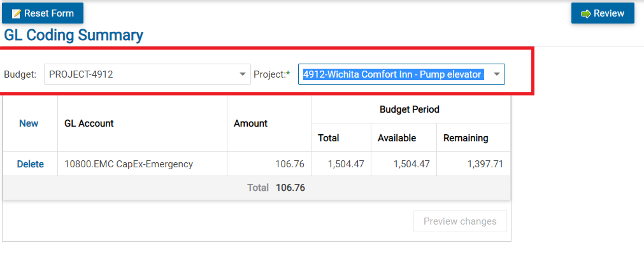Open the Project dropdown arrow
Viewport: 644px width, 257px height.
coord(497,74)
